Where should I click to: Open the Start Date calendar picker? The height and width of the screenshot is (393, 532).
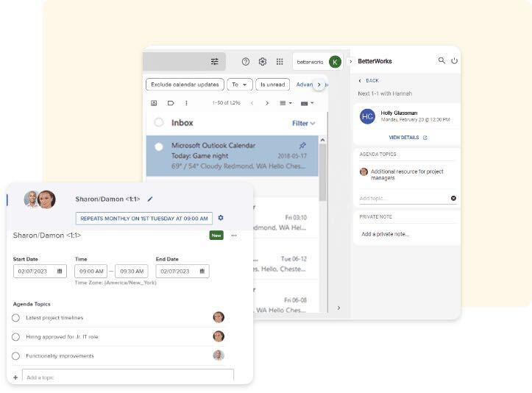(60, 271)
